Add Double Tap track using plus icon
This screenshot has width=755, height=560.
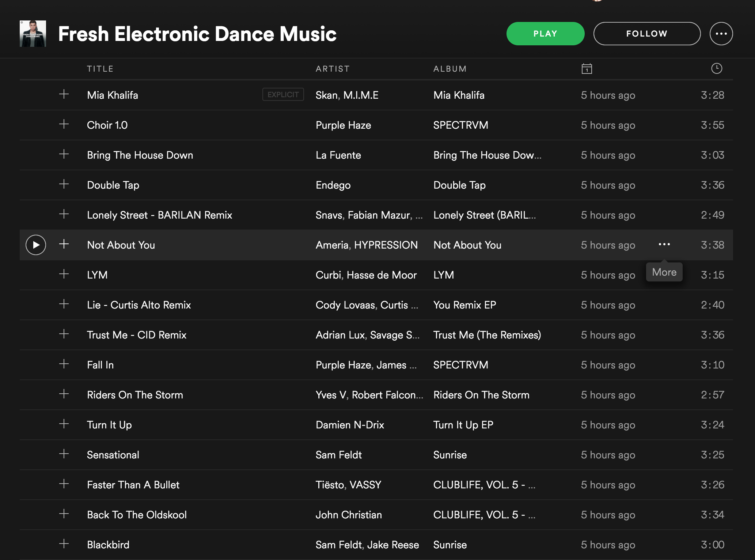point(64,184)
